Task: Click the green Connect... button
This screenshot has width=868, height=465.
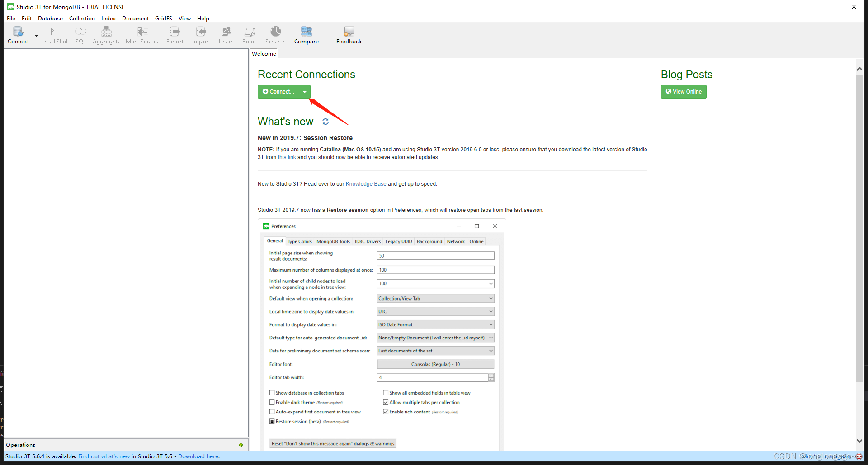Action: tap(278, 92)
